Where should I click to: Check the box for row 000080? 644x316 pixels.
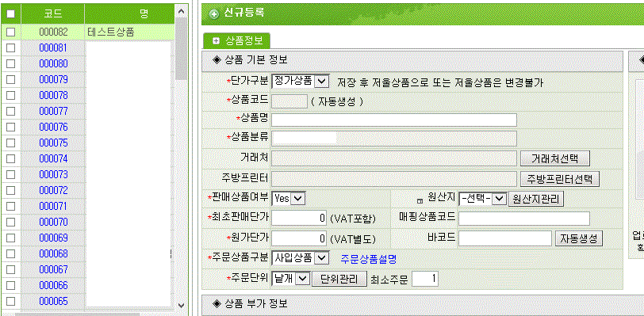(x=11, y=63)
